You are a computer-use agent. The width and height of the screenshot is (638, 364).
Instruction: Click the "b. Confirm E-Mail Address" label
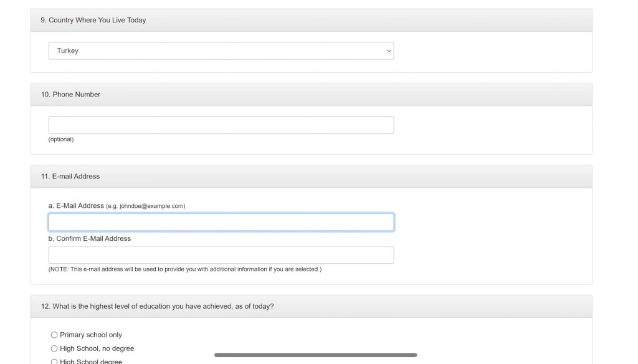90,238
